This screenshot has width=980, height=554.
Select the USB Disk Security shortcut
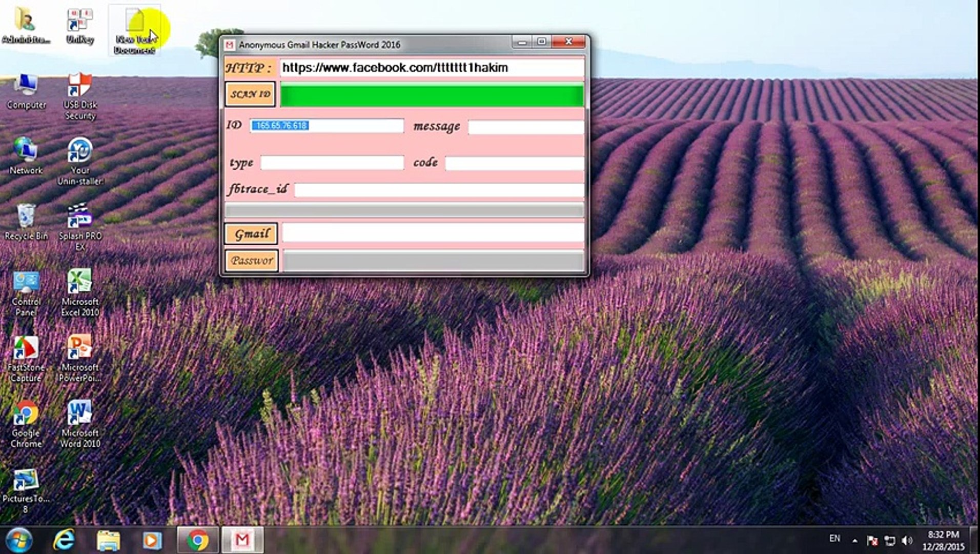point(80,96)
